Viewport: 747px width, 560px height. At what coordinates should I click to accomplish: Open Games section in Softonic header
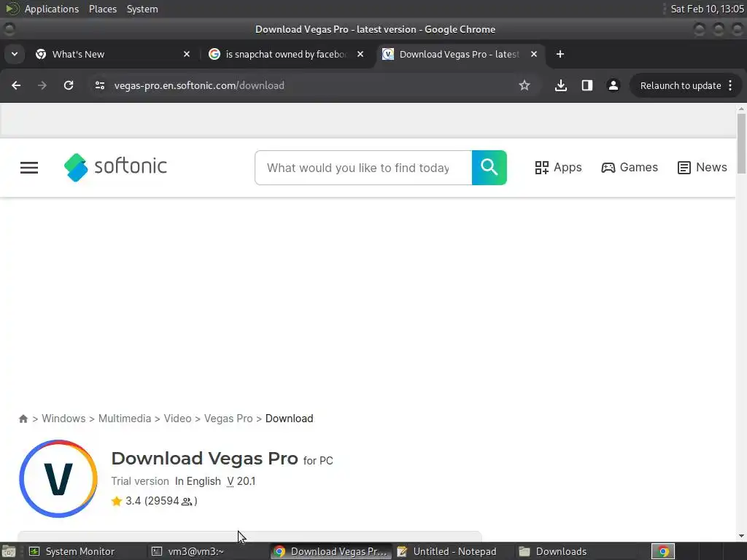(x=630, y=168)
